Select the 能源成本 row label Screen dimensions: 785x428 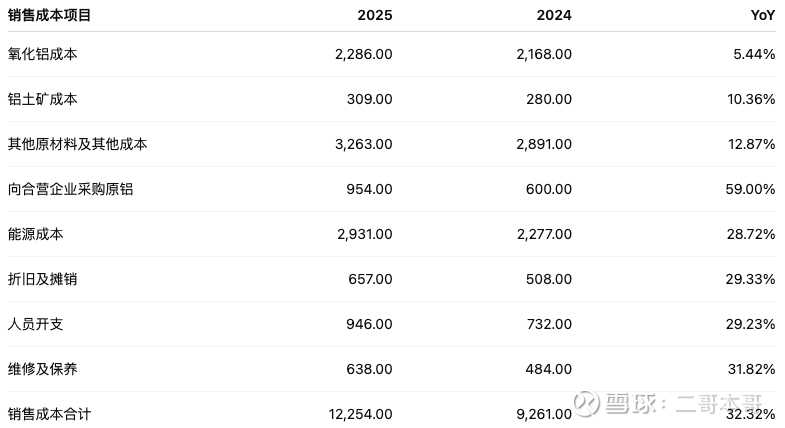pos(35,234)
